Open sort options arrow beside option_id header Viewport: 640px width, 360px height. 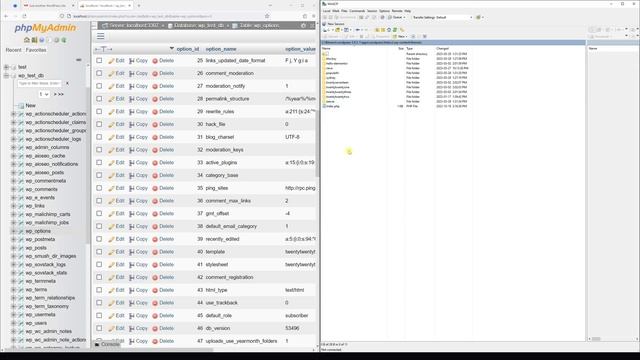click(x=171, y=49)
